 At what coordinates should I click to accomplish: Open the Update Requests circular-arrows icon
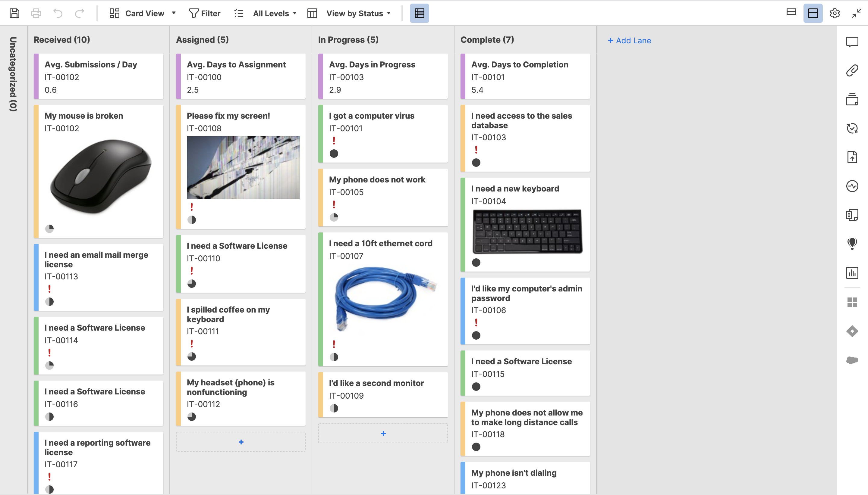point(852,128)
